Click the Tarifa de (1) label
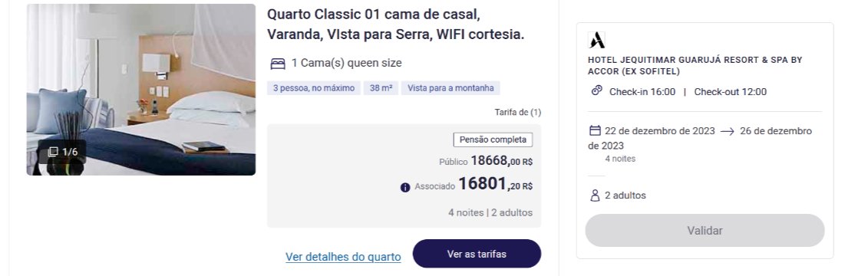 [x=517, y=112]
